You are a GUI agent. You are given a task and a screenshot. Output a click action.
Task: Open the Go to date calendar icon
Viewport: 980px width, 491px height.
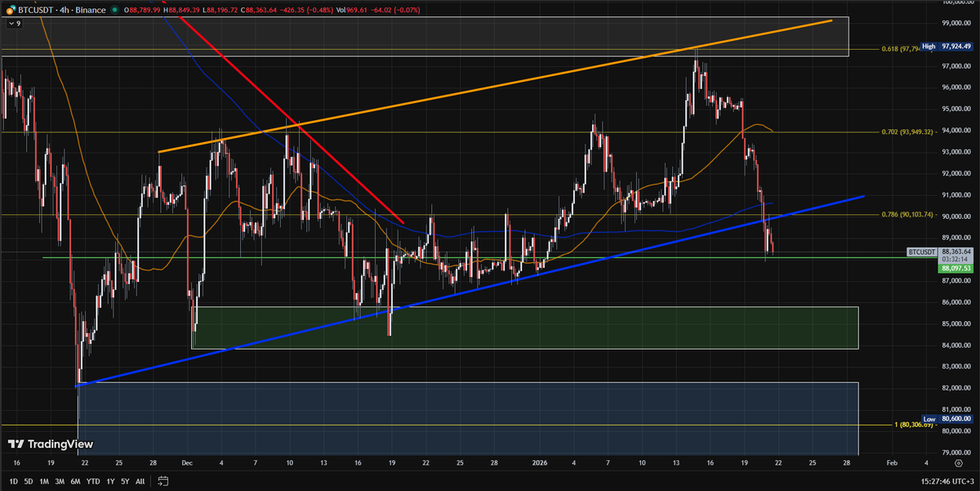coord(163,481)
